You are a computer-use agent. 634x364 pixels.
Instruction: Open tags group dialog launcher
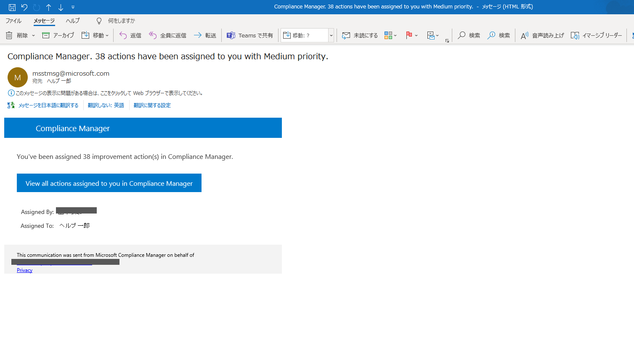(447, 41)
